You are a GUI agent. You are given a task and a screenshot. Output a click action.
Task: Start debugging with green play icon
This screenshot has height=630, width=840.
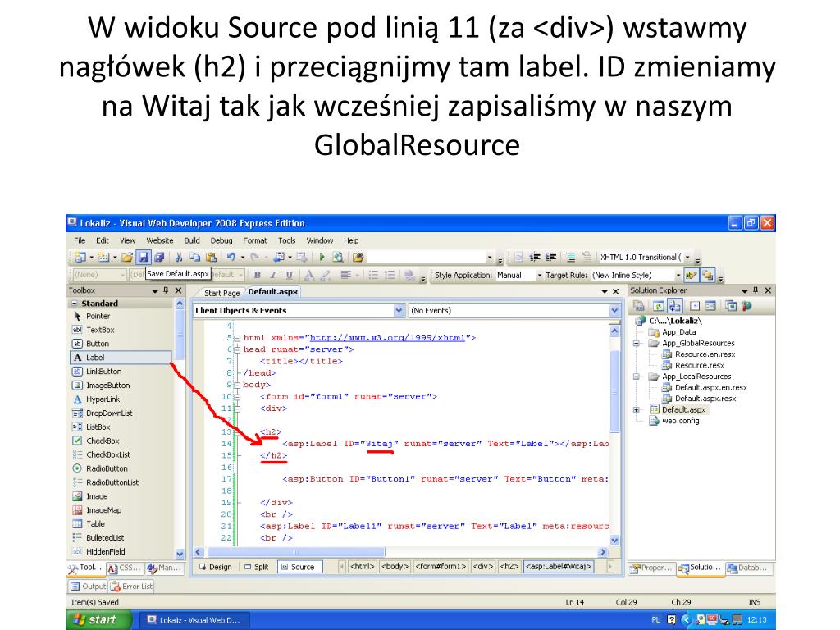(x=322, y=257)
